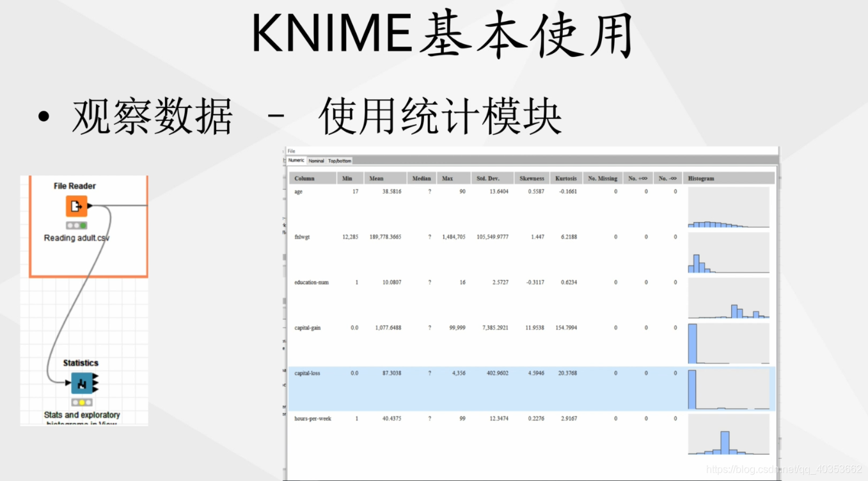Screen dimensions: 868x481
Task: Select the hours-per-week row
Action: 532,434
